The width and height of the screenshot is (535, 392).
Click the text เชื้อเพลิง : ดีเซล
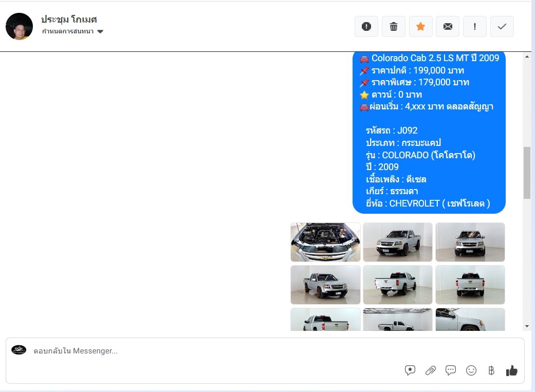(396, 179)
